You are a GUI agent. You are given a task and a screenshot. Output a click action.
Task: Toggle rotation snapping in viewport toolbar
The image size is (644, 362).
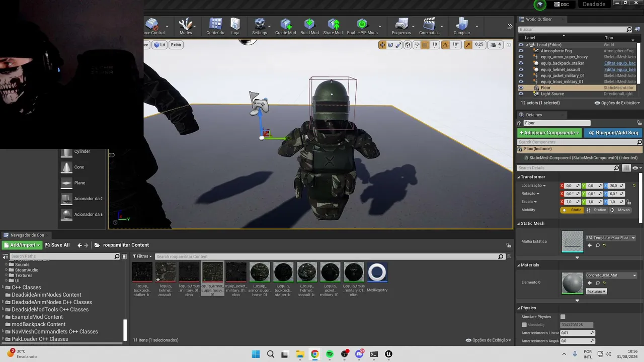point(445,45)
